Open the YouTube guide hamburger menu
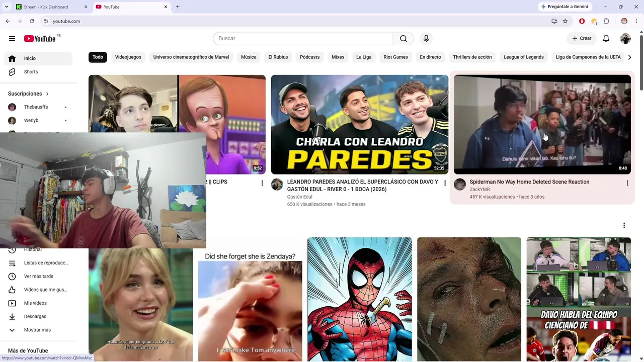 [12, 39]
